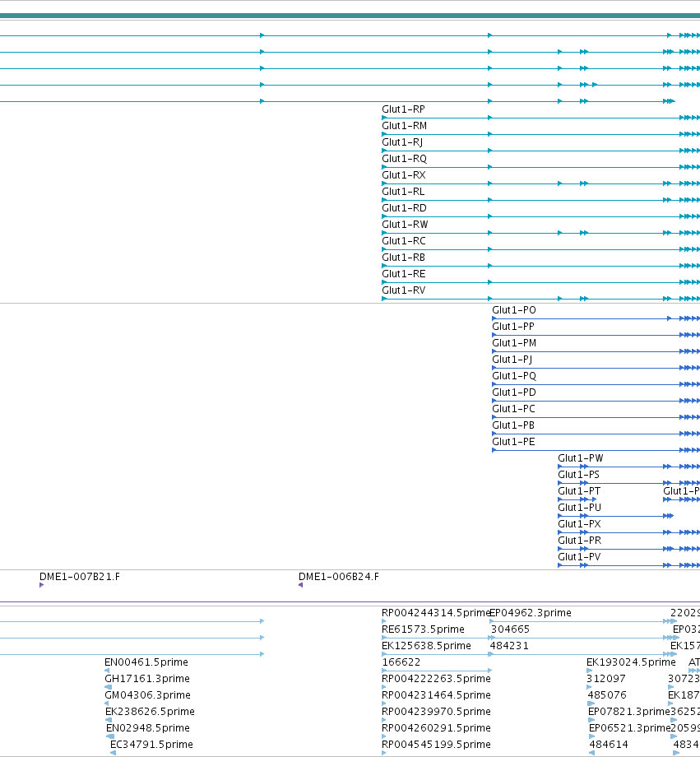Click the RE61573.5prime EST label
Image resolution: width=700 pixels, height=757 pixels.
click(x=423, y=629)
